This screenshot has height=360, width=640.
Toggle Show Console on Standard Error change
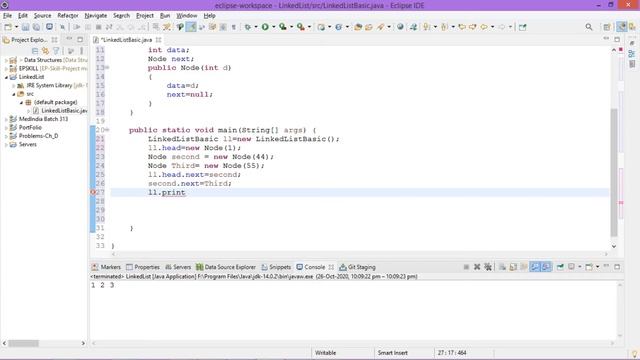click(546, 267)
